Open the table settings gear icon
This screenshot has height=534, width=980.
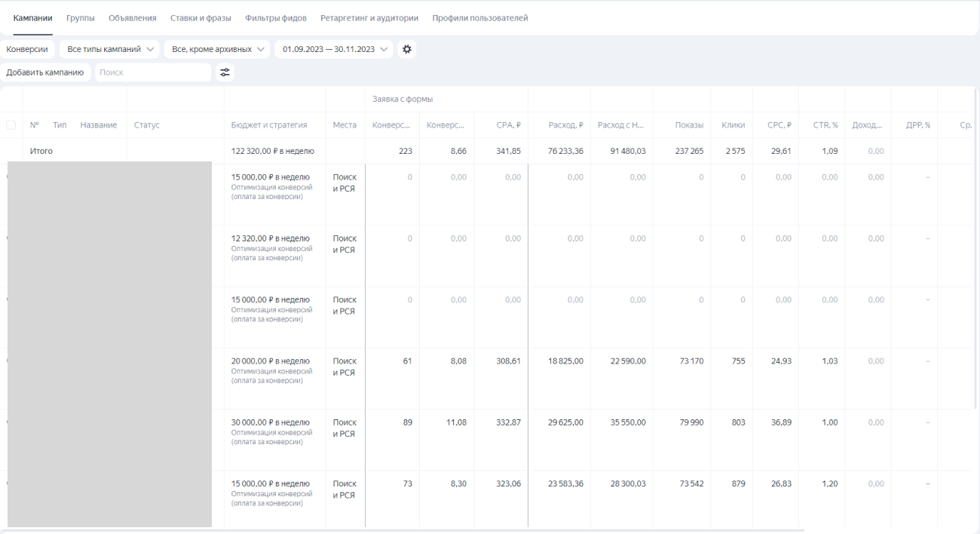point(407,49)
